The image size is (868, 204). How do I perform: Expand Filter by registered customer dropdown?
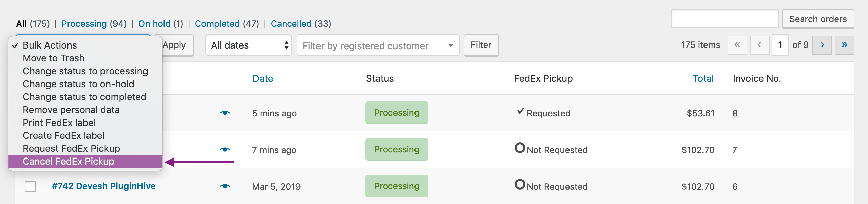[x=378, y=45]
